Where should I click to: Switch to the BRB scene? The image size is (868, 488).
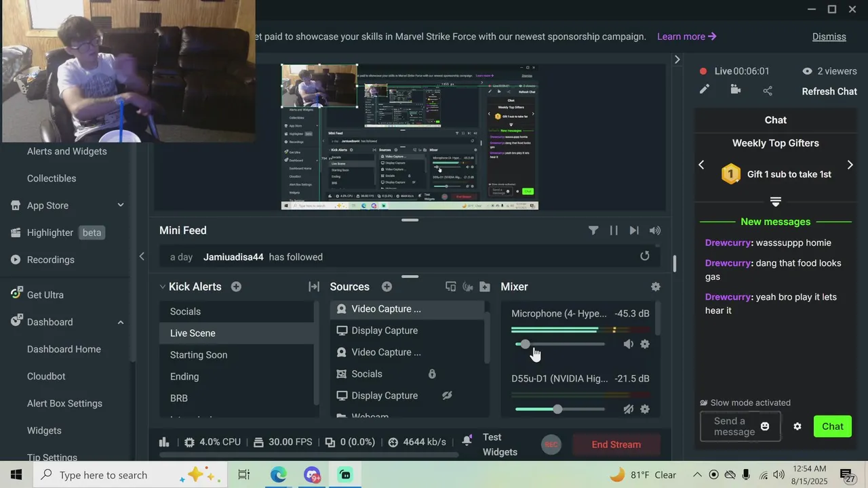click(x=237, y=398)
